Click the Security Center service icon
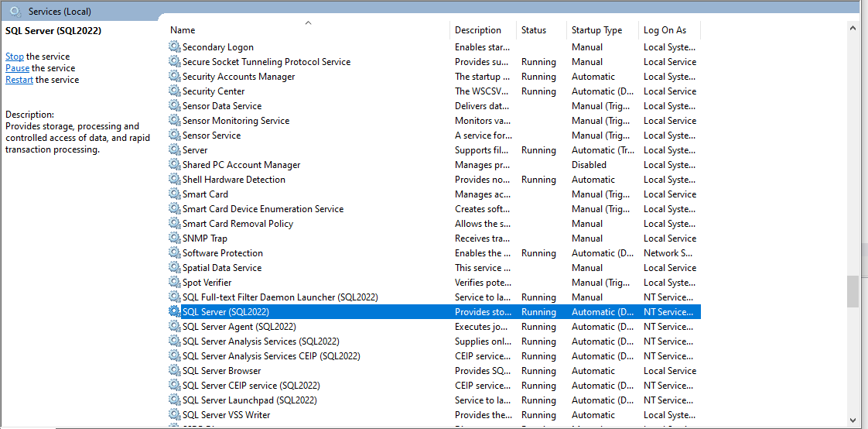 [x=174, y=91]
